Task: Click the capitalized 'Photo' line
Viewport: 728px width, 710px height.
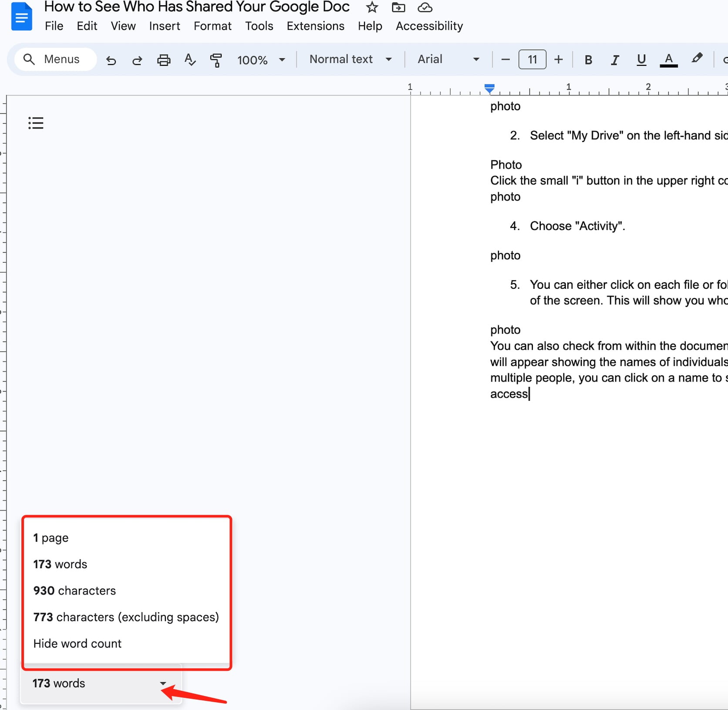Action: 506,165
